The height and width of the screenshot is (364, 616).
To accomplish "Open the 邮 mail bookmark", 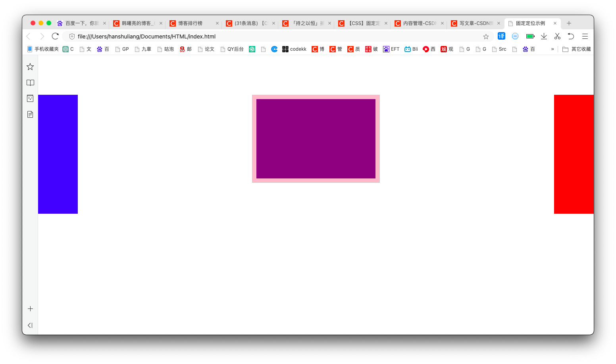I will 186,49.
